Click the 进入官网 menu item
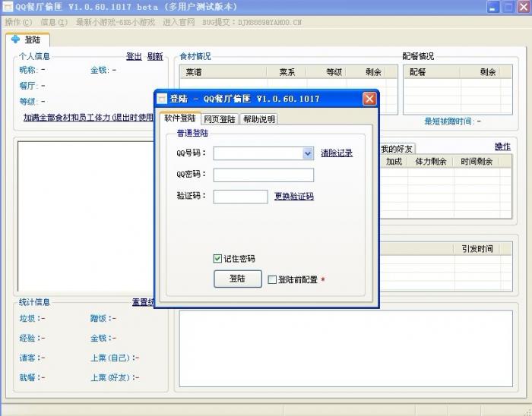The width and height of the screenshot is (532, 416). coord(179,22)
